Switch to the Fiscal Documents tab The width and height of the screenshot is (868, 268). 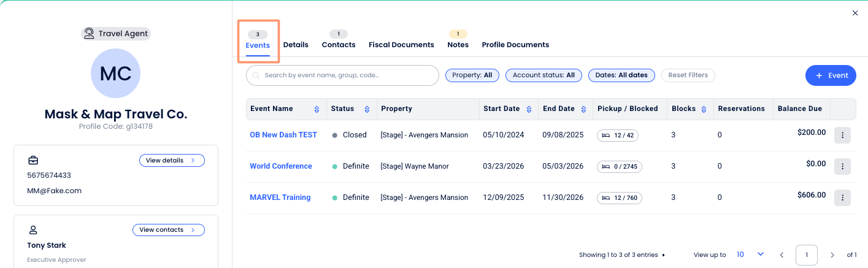[x=401, y=45]
